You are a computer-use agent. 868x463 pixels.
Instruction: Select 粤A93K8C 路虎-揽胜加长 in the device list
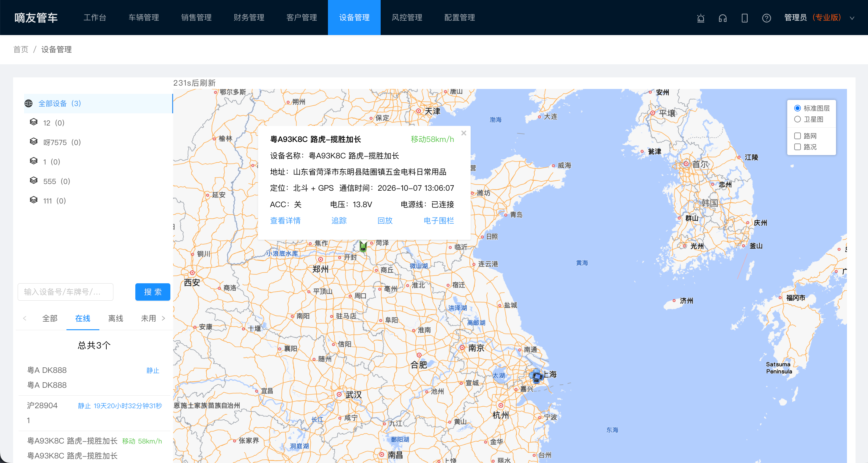tap(95, 448)
